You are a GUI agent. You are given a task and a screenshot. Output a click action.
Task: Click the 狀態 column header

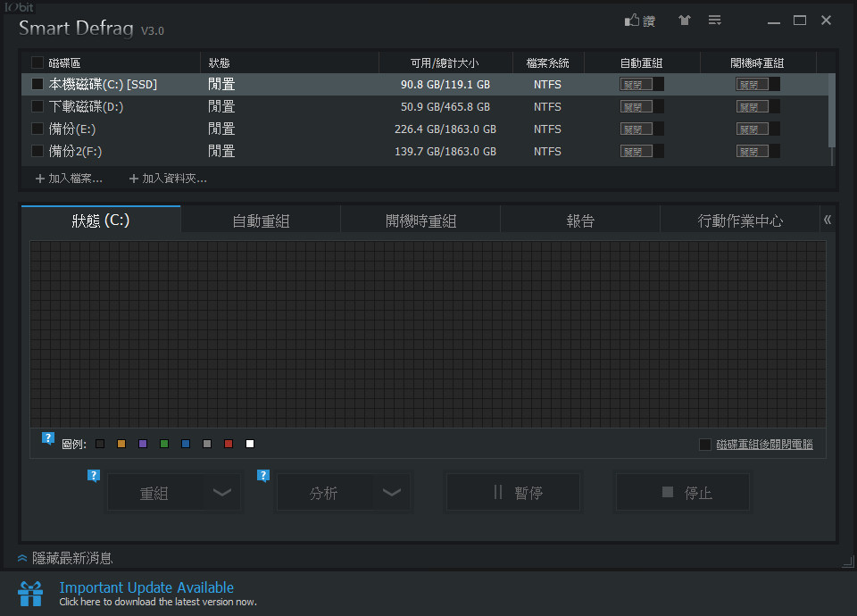pyautogui.click(x=289, y=62)
